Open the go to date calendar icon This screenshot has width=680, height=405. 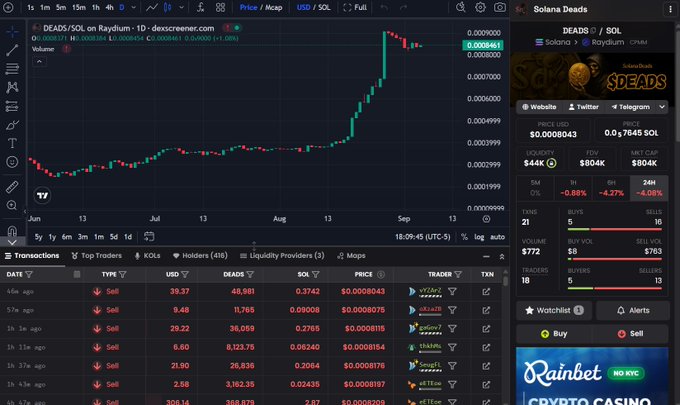pyautogui.click(x=149, y=237)
